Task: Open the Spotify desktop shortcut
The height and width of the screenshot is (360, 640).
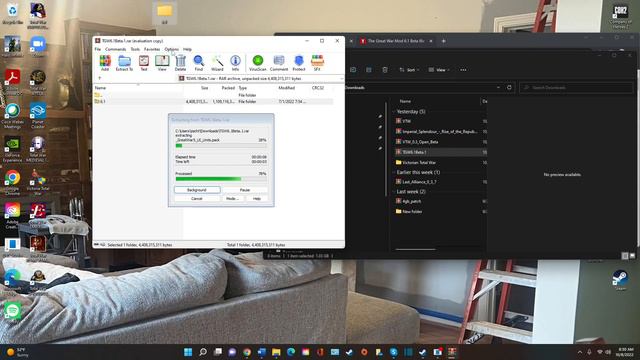Action: tap(12, 312)
